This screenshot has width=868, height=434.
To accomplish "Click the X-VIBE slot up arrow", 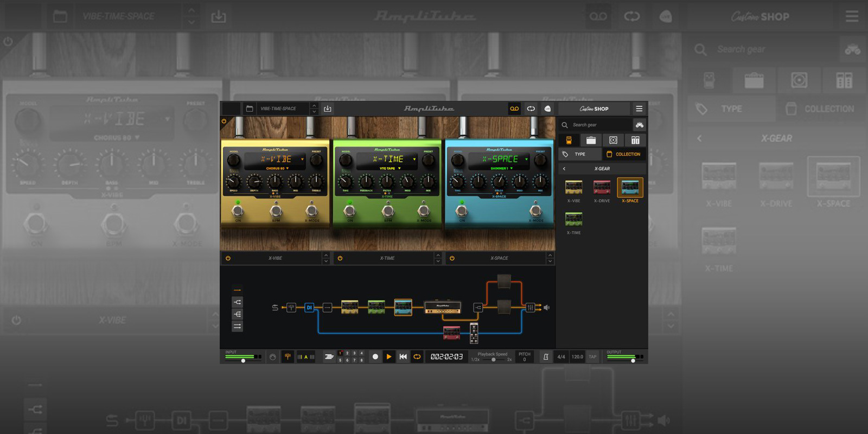I will click(x=326, y=255).
